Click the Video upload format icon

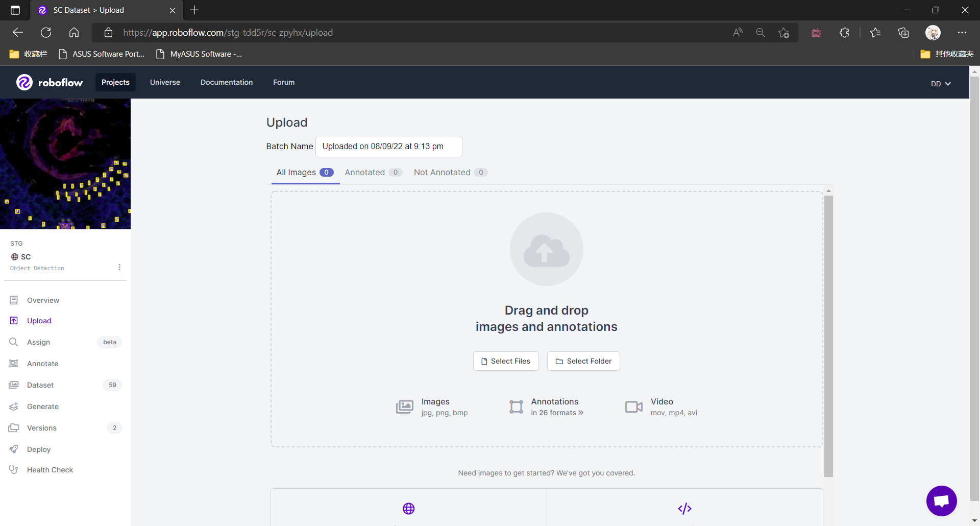click(x=633, y=407)
